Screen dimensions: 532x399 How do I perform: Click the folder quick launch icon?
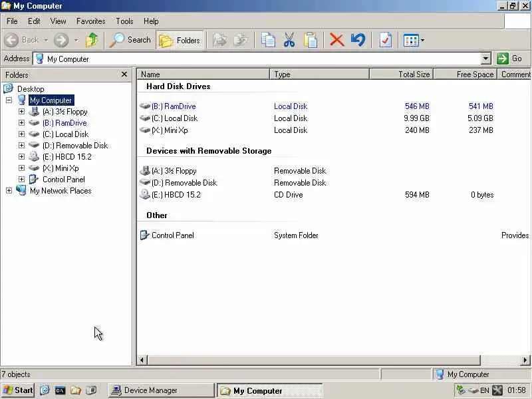[x=75, y=390]
